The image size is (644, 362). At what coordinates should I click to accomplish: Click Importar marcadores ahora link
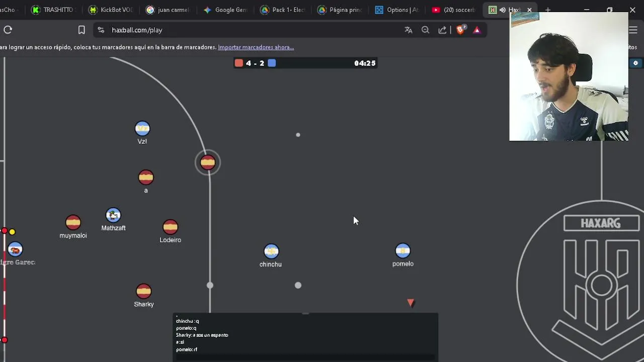pos(256,47)
